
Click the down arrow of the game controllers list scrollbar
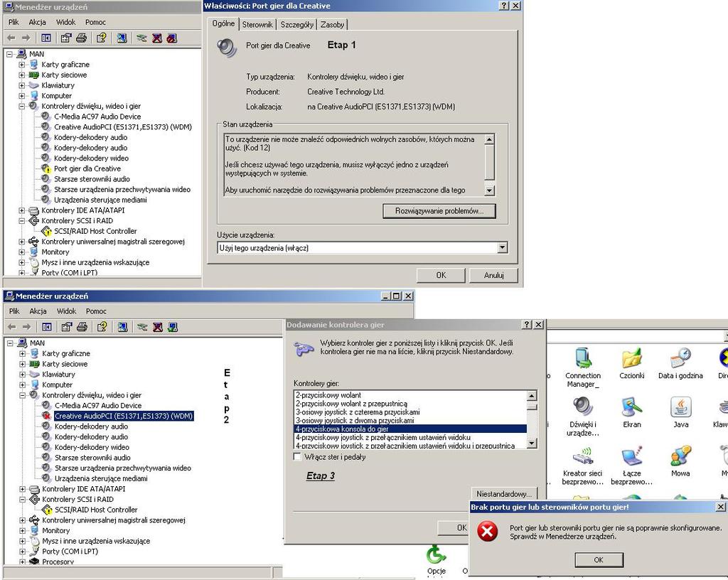531,444
